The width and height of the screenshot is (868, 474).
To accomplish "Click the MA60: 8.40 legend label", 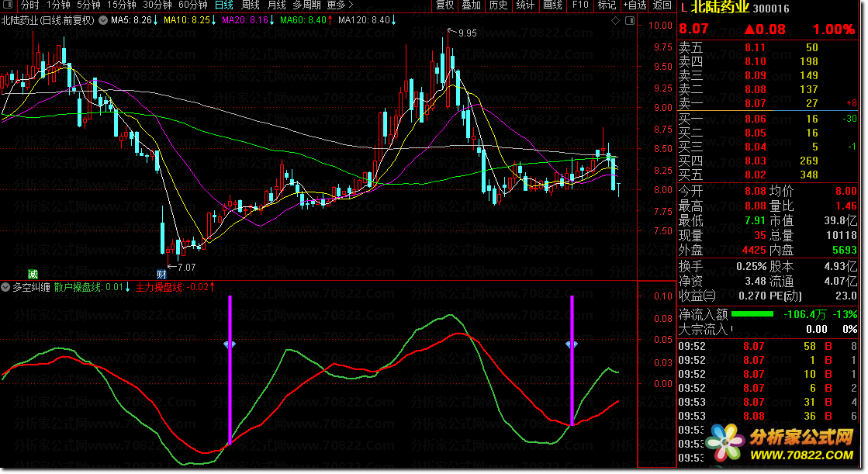I will (306, 20).
